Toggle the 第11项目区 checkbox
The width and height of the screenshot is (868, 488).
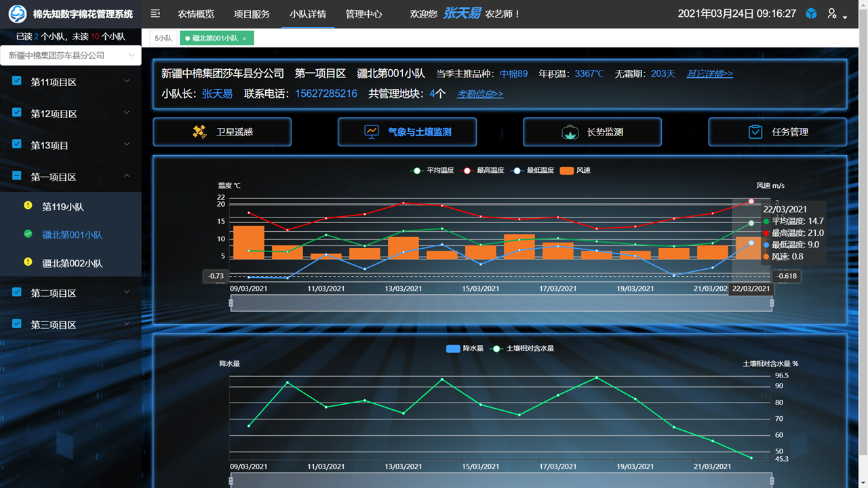[x=17, y=81]
